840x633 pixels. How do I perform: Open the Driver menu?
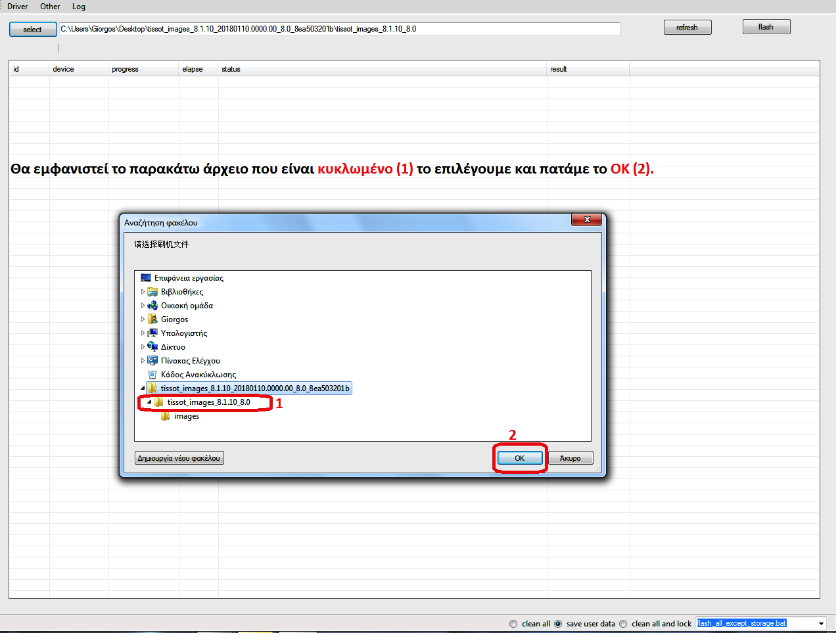tap(18, 7)
